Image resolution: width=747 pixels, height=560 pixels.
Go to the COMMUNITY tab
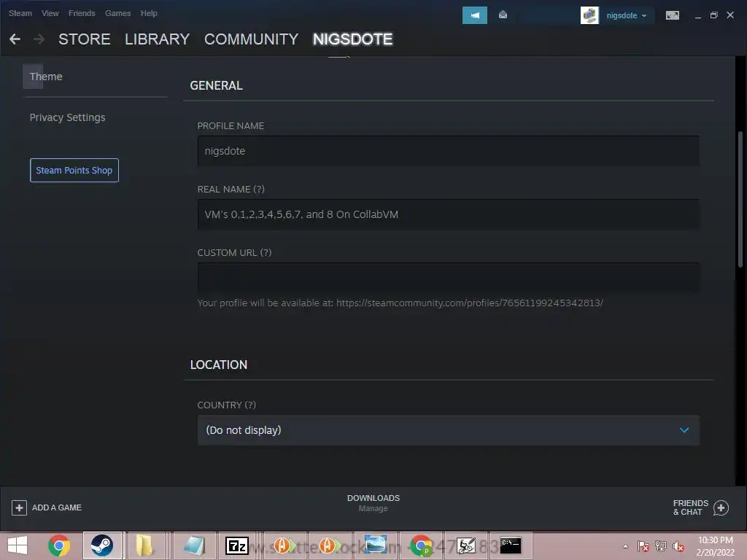click(251, 39)
